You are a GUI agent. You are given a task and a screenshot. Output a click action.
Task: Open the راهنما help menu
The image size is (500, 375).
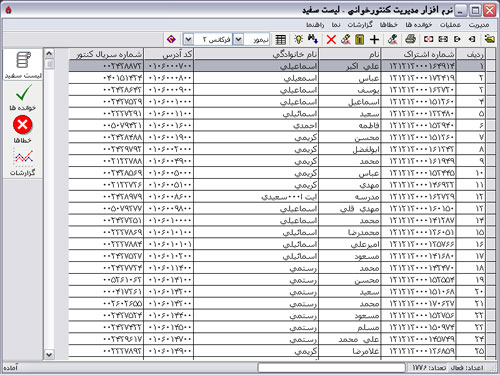click(315, 25)
